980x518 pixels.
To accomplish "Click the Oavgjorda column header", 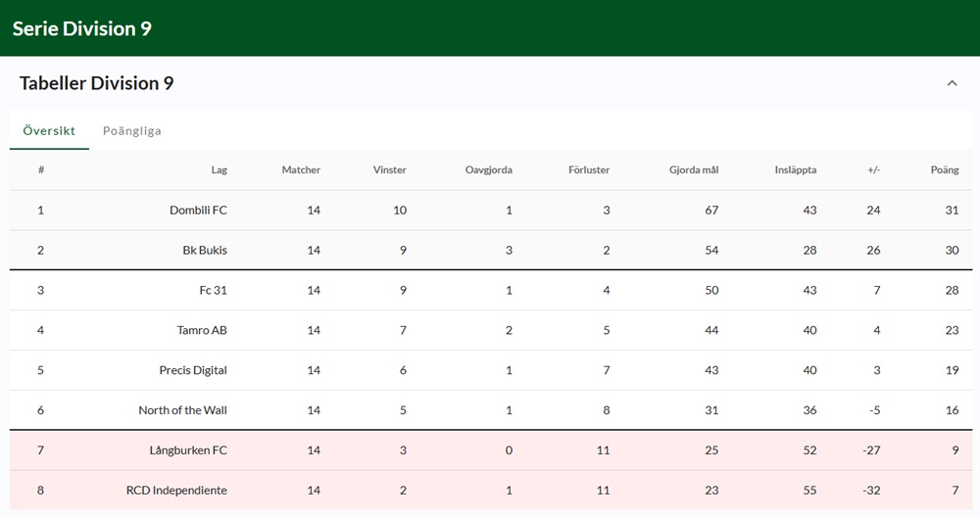I will tap(488, 170).
